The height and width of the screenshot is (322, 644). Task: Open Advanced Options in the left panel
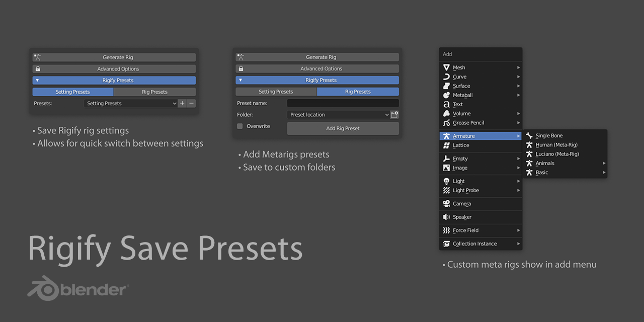[x=114, y=69]
